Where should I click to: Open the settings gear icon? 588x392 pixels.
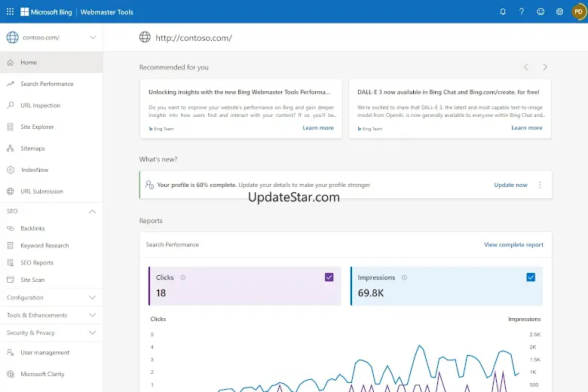(559, 12)
